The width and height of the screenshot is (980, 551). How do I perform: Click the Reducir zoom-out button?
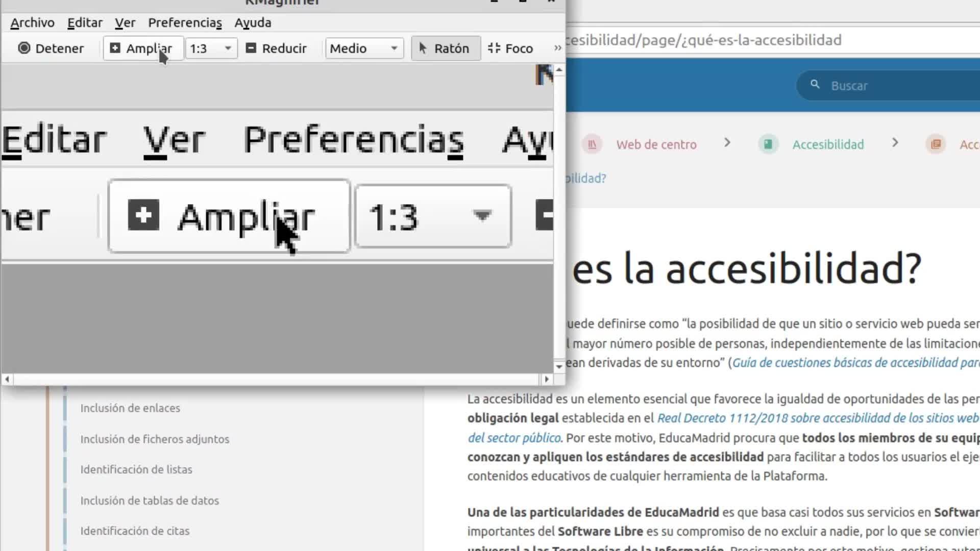point(276,48)
